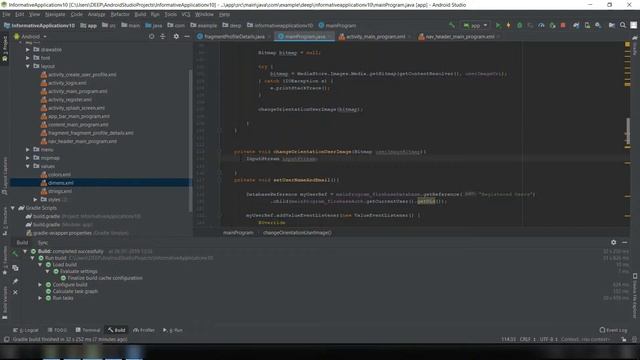Click the collapse all icon in Project panel

pyautogui.click(x=162, y=36)
